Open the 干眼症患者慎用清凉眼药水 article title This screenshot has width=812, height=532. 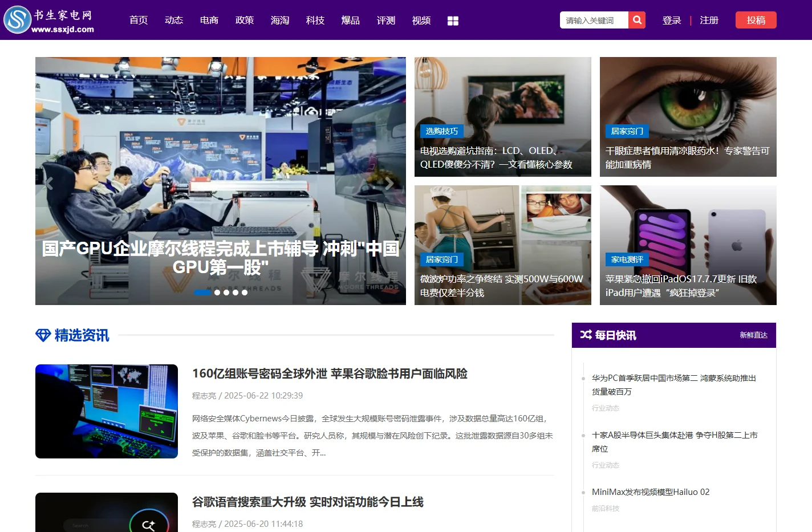click(x=688, y=157)
